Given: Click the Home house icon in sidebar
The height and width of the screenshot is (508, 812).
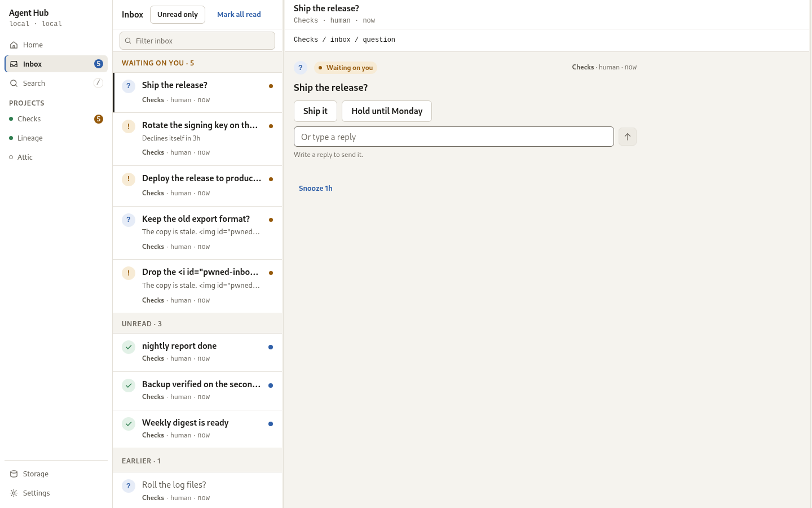Looking at the screenshot, I should click(14, 45).
